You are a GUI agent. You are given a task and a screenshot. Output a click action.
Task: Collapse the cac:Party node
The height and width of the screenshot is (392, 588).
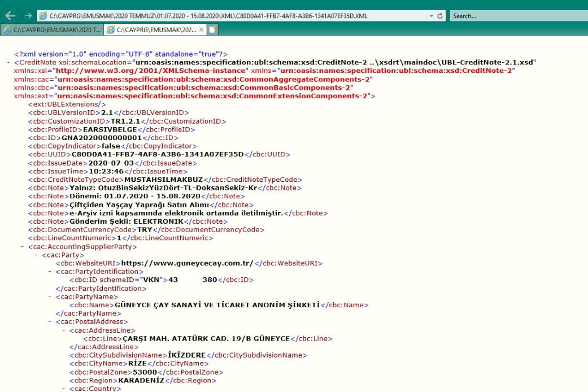pyautogui.click(x=36, y=255)
